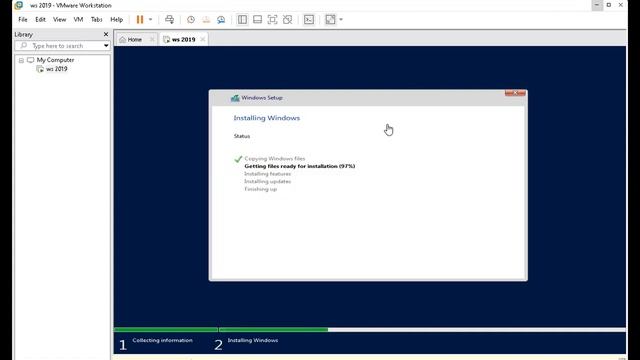
Task: Close the Windows Setup dialog
Action: (x=515, y=93)
